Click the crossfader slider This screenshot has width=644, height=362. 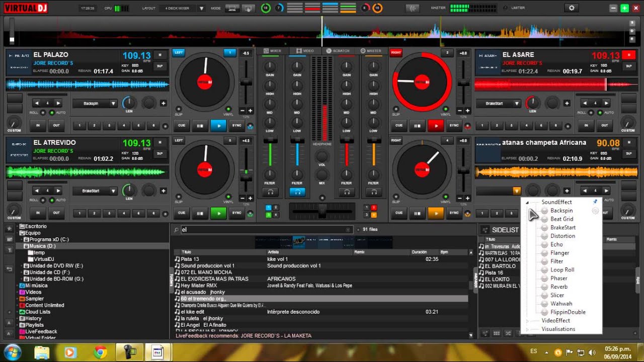coord(322,211)
